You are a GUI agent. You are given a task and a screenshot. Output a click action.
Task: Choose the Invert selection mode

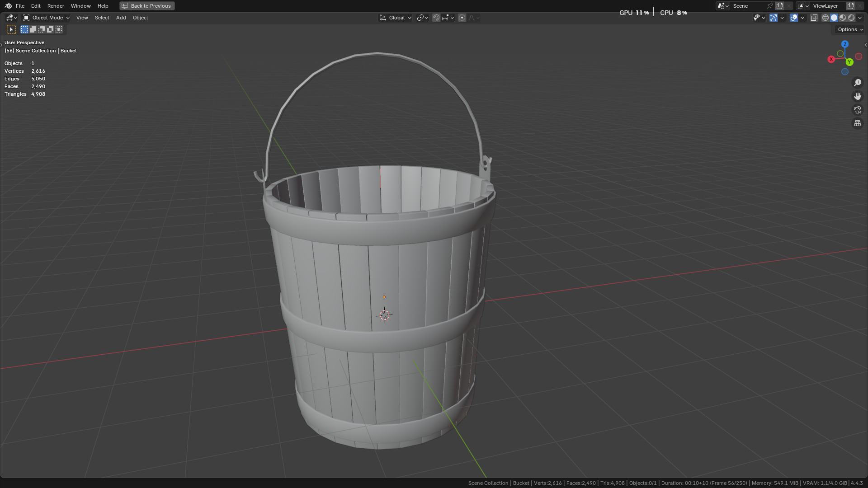(x=50, y=29)
